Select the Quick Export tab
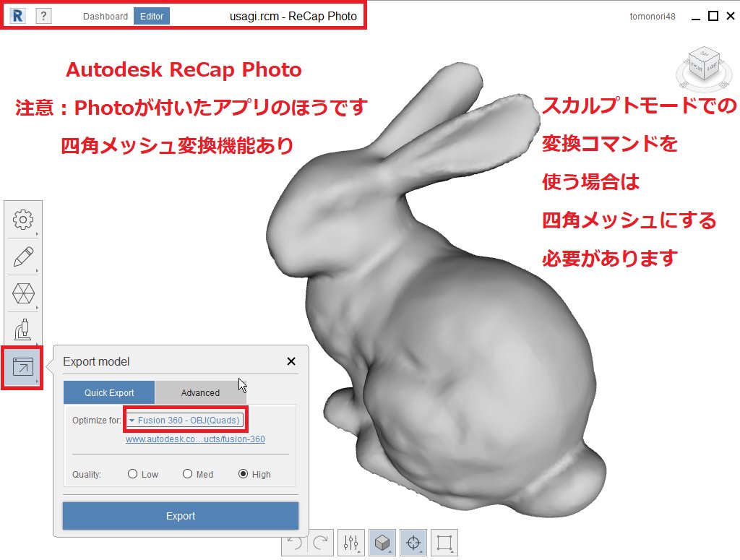Screen dimensions: 740x560 click(x=109, y=392)
